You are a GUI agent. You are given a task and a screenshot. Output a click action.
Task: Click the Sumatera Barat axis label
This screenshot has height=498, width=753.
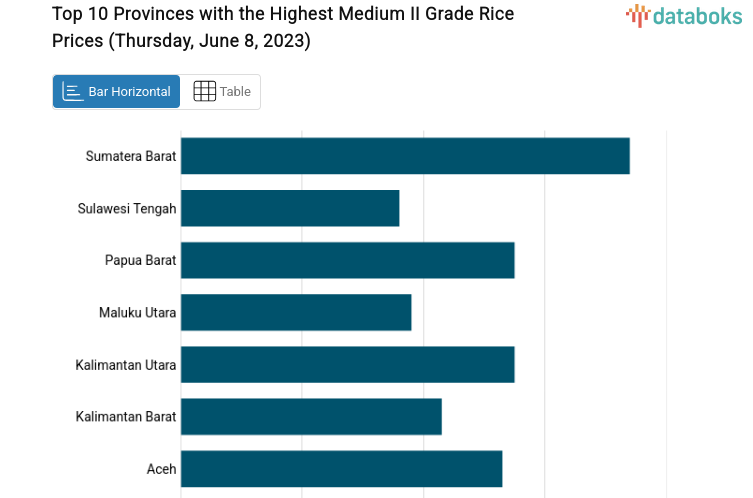tap(131, 156)
